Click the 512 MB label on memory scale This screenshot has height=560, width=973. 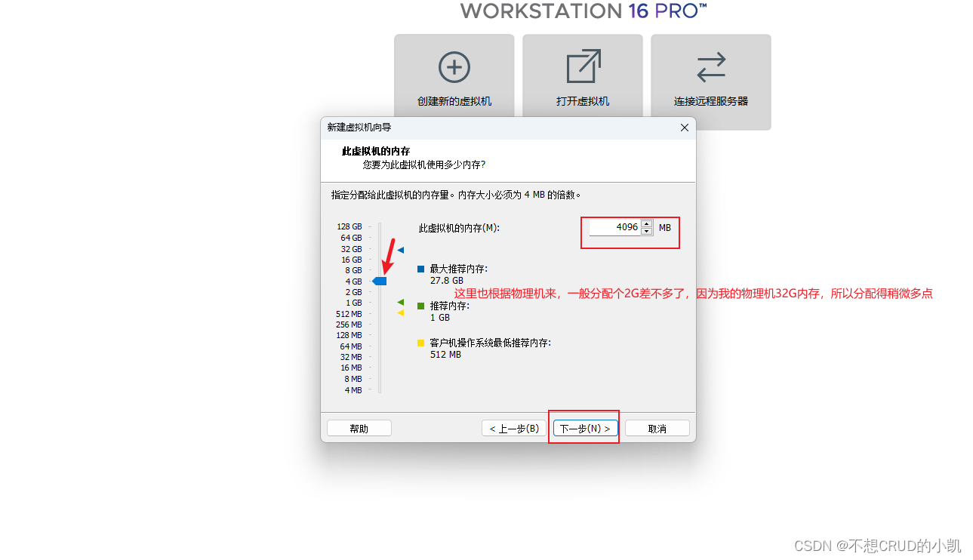349,314
